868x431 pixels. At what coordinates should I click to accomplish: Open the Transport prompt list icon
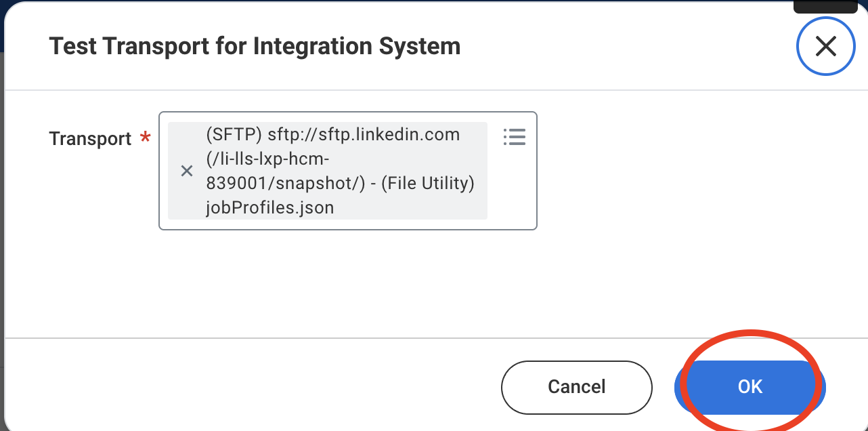tap(515, 137)
